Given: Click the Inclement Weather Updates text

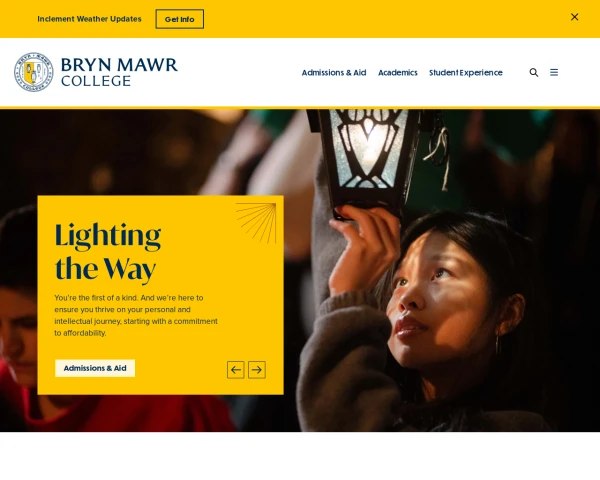Looking at the screenshot, I should click(x=90, y=19).
